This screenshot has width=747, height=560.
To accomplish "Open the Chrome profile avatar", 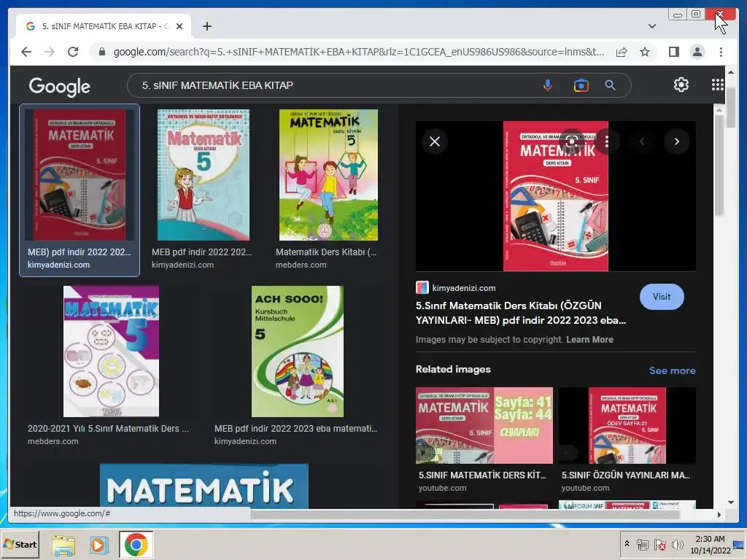I will coord(697,52).
